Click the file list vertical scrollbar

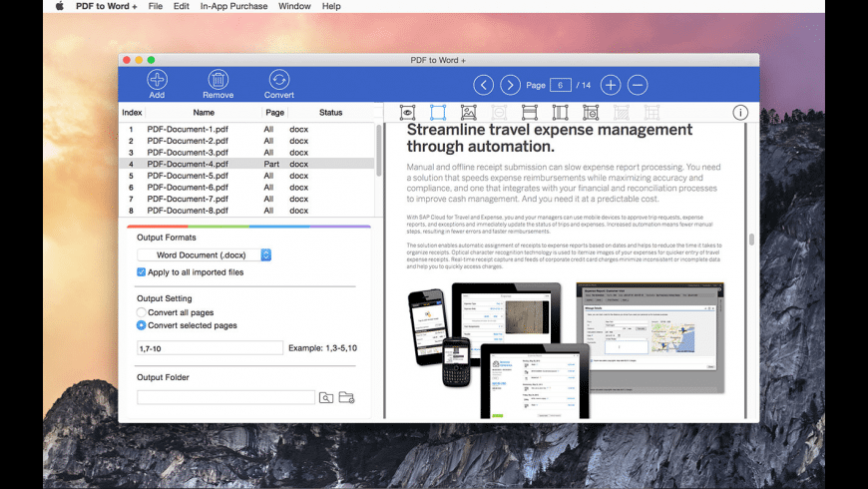coord(378,150)
